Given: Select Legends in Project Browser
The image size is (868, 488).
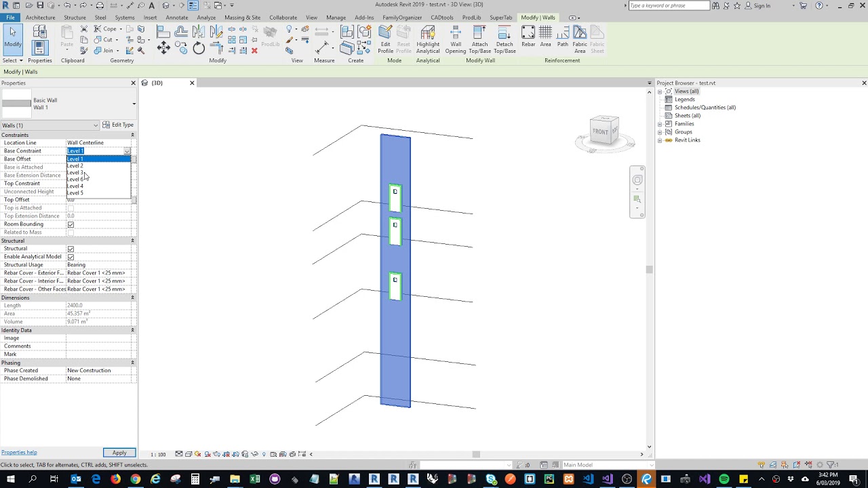Looking at the screenshot, I should 685,100.
